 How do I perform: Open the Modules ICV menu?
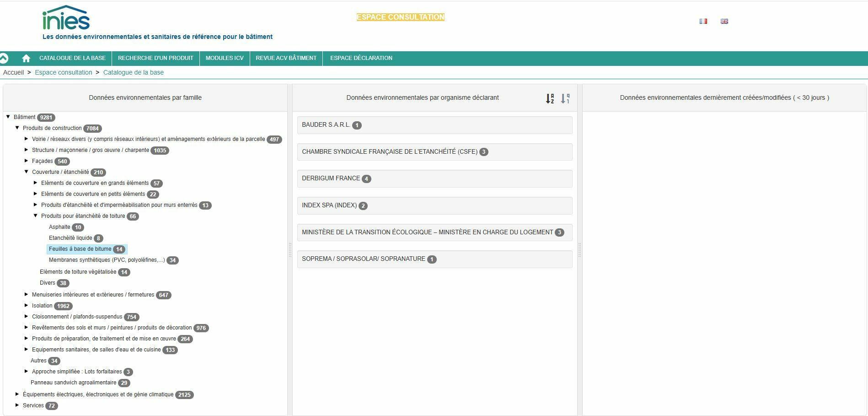225,58
